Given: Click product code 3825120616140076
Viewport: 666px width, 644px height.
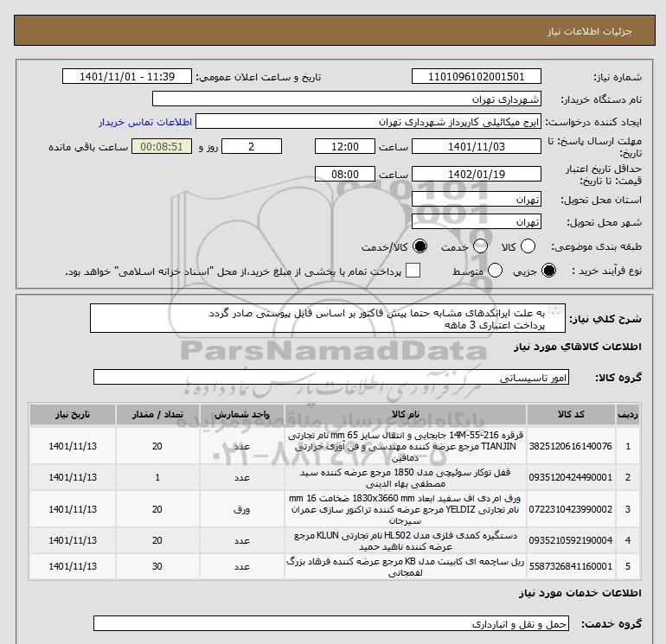Looking at the screenshot, I should pos(571,446).
